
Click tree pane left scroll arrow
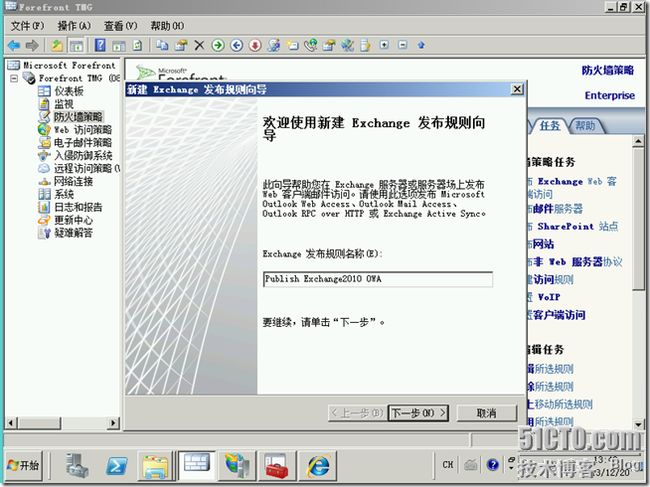pyautogui.click(x=11, y=423)
